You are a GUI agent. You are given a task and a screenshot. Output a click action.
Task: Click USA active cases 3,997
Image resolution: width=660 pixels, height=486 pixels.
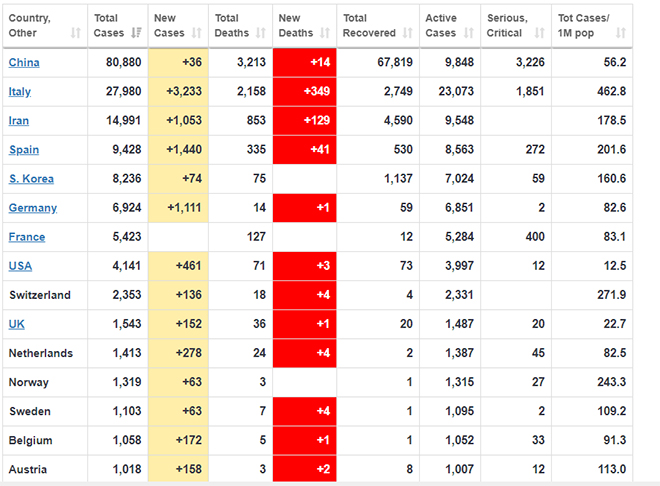pyautogui.click(x=460, y=266)
